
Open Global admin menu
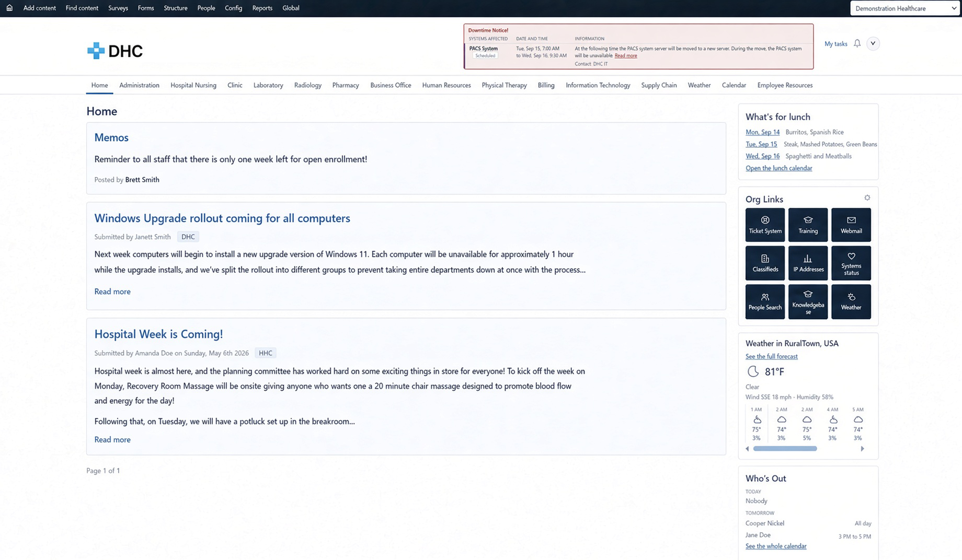[291, 8]
